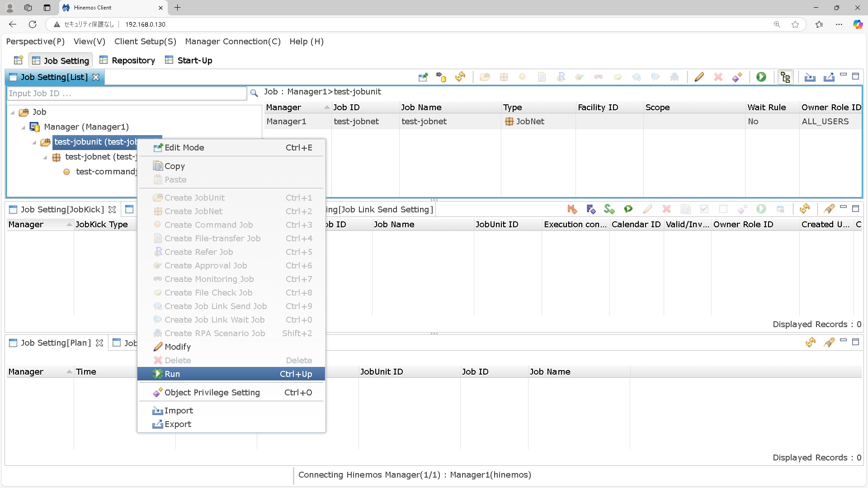This screenshot has height=488, width=868.
Task: Click the Edit Mode icon in toolbar
Action: [x=423, y=77]
